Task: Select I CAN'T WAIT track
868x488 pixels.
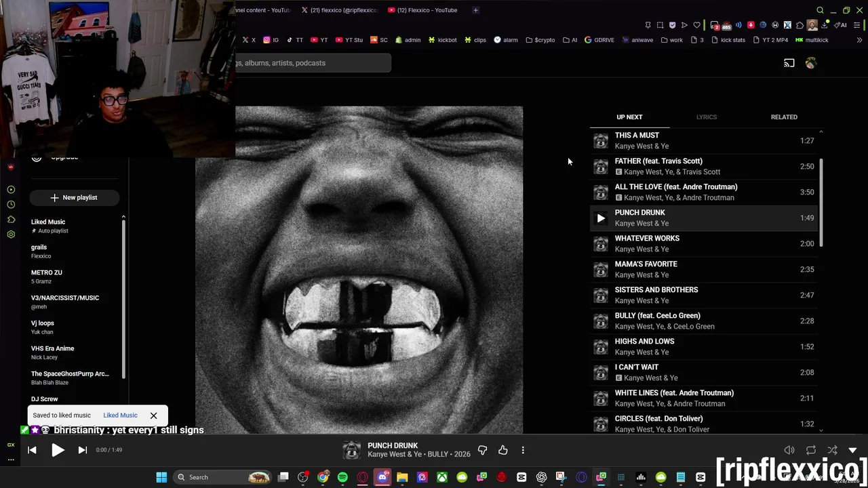Action: coord(703,373)
